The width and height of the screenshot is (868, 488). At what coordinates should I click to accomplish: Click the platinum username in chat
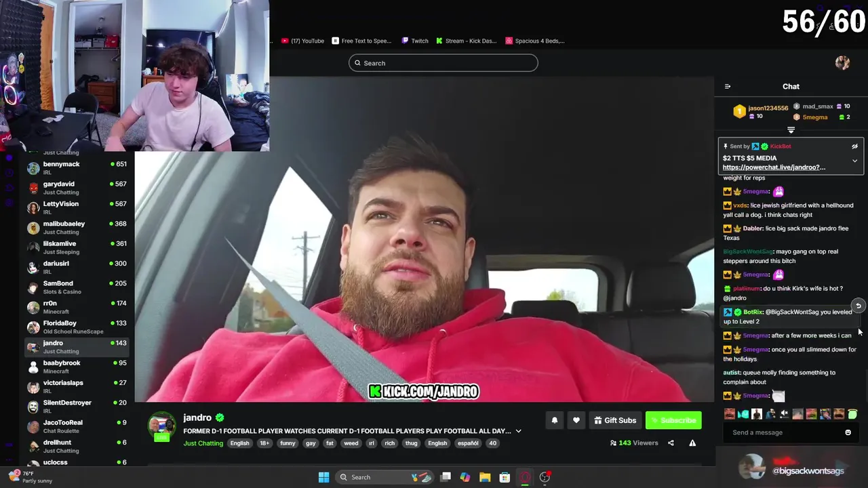(x=747, y=289)
